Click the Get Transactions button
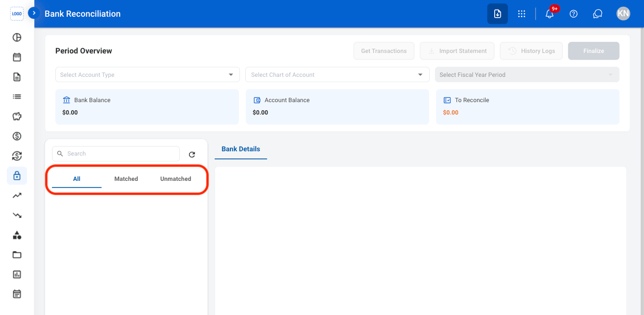This screenshot has height=315, width=644. point(384,51)
